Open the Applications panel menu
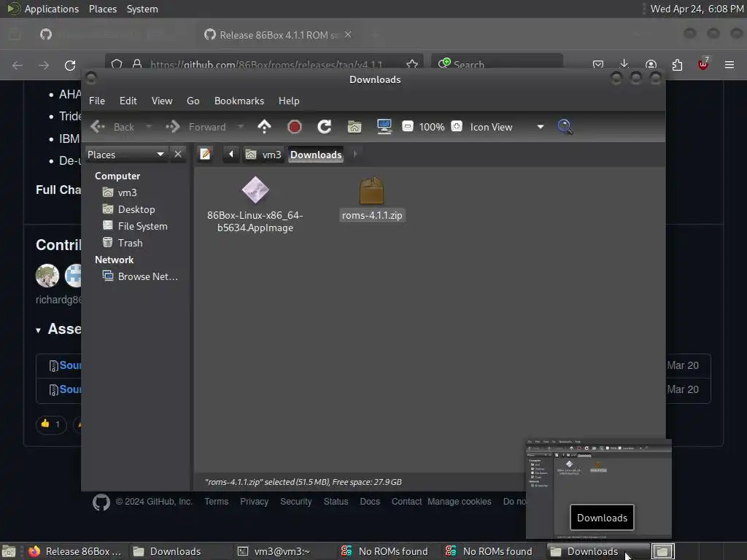This screenshot has height=560, width=747. coord(52,9)
